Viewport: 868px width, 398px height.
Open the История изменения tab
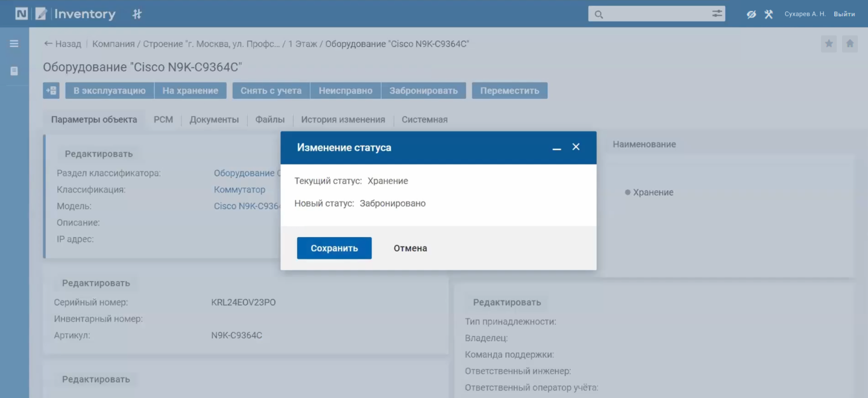343,119
